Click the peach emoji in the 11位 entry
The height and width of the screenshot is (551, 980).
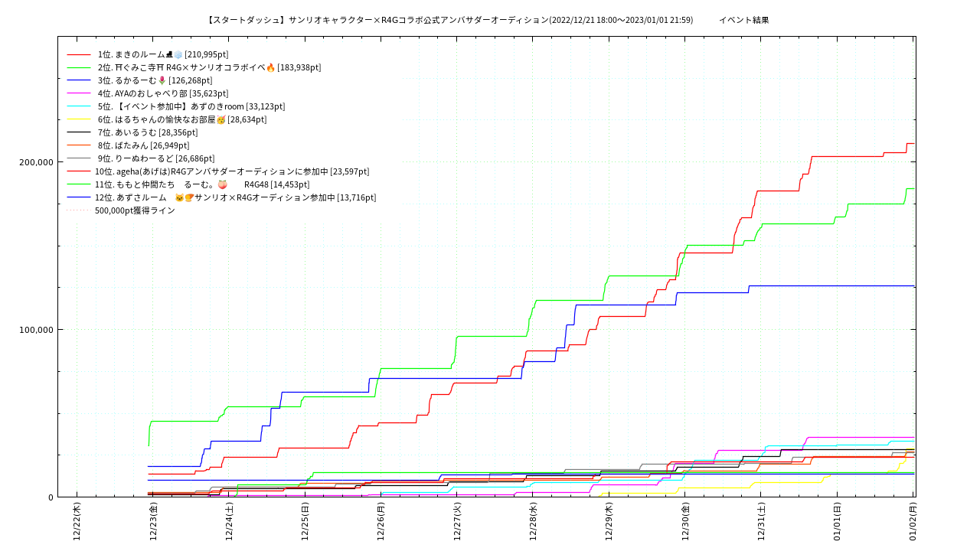click(222, 184)
